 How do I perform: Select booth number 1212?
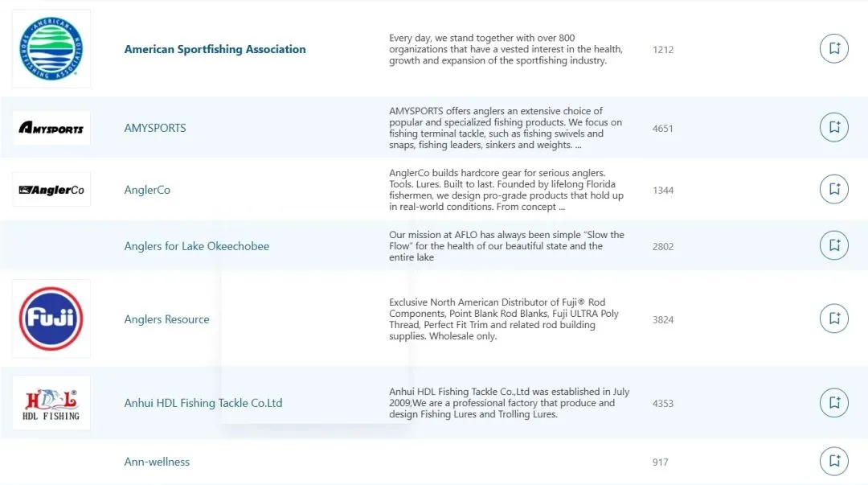pos(662,50)
